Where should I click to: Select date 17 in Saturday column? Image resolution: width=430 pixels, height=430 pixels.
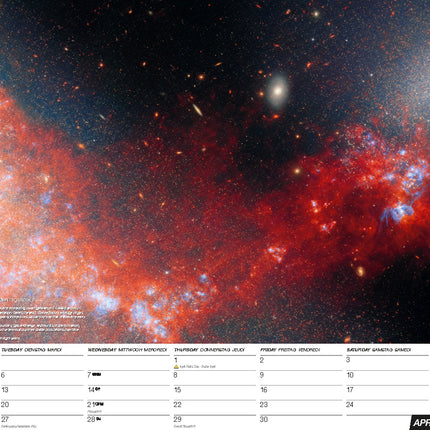point(350,390)
